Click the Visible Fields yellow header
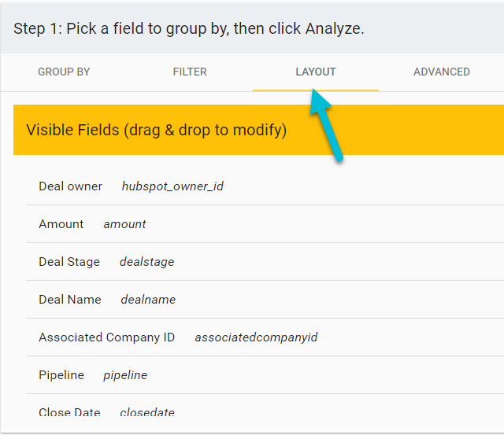This screenshot has height=435, width=504. tap(258, 130)
